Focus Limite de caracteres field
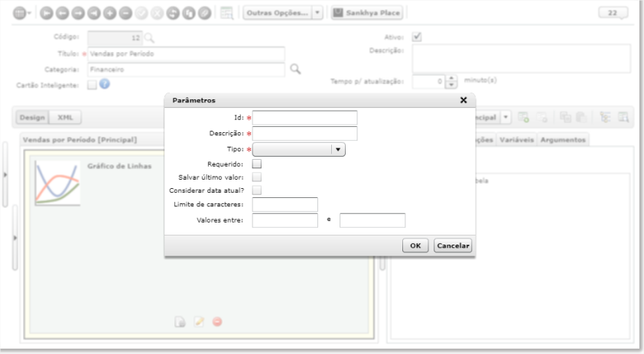Viewport: 644px width, 354px height. pyautogui.click(x=285, y=204)
